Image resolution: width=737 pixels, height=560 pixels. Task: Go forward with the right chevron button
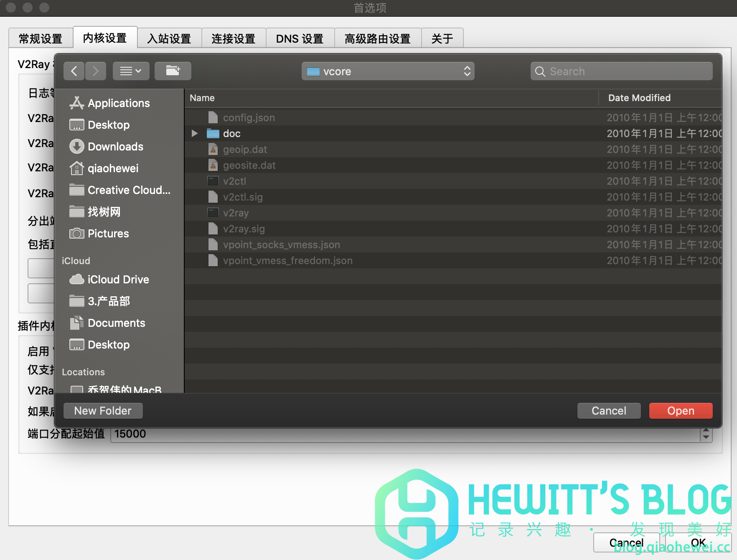coord(96,71)
